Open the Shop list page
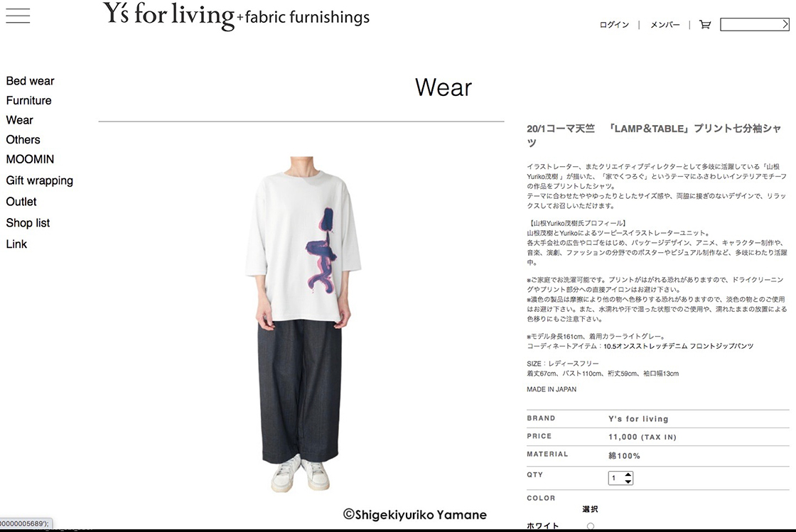 pos(28,223)
